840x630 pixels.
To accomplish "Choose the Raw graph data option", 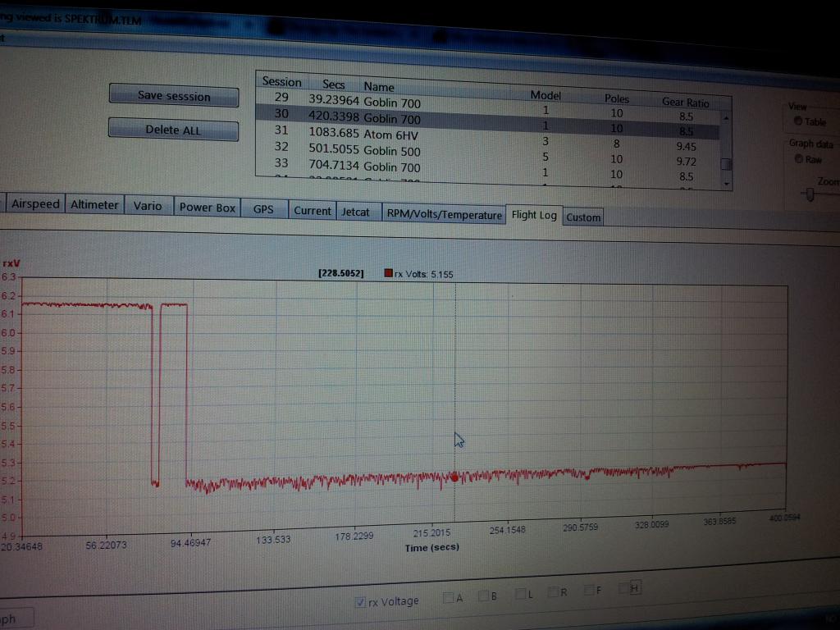I will coord(798,159).
